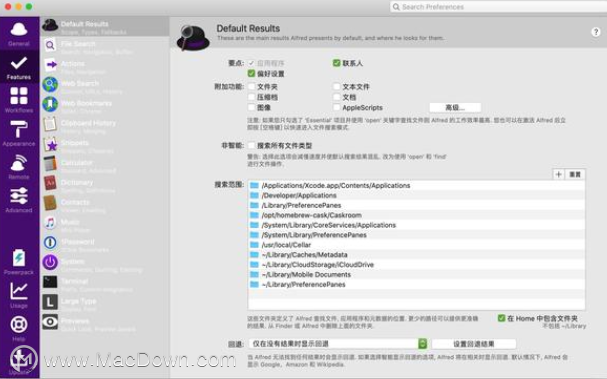The image size is (607, 379).
Task: Select the Actions arrow feature
Action: pyautogui.click(x=105, y=66)
